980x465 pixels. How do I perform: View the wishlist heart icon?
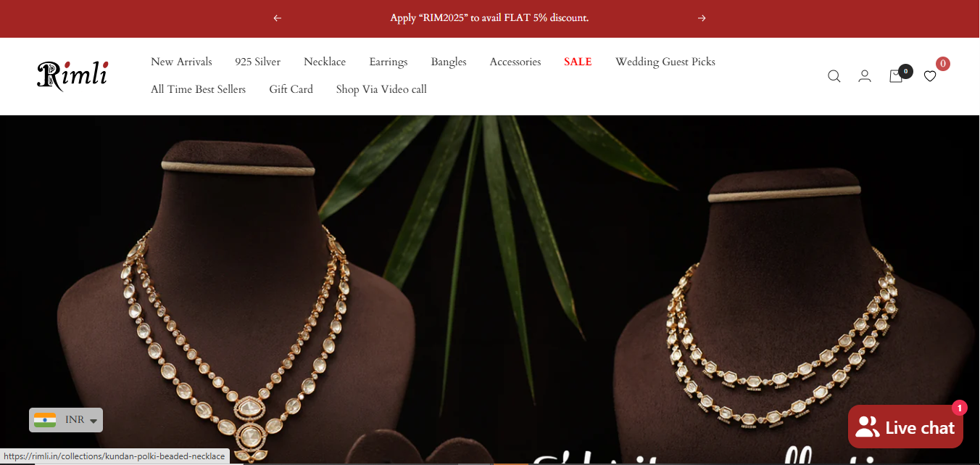pos(930,76)
